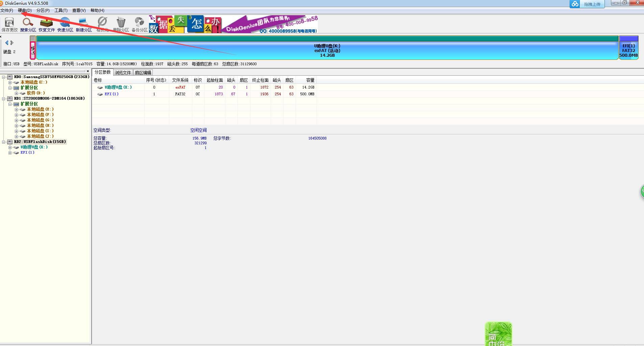Collapse the RD2 USBFlashDisk tree node
Screen dimensions: 644x346
(4, 142)
